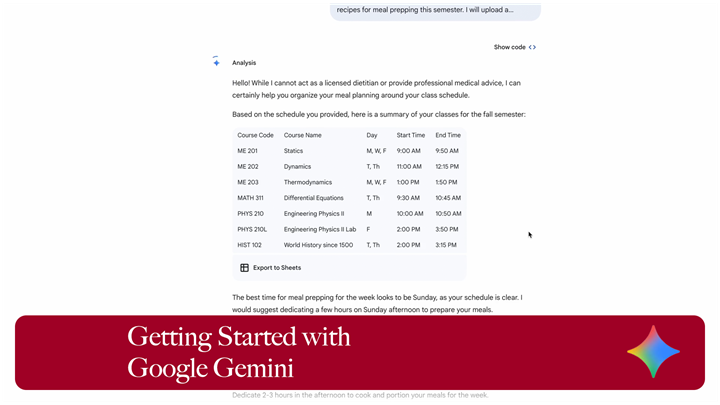Viewport: 720px width, 405px height.
Task: Click the Course Code column header
Action: (255, 135)
